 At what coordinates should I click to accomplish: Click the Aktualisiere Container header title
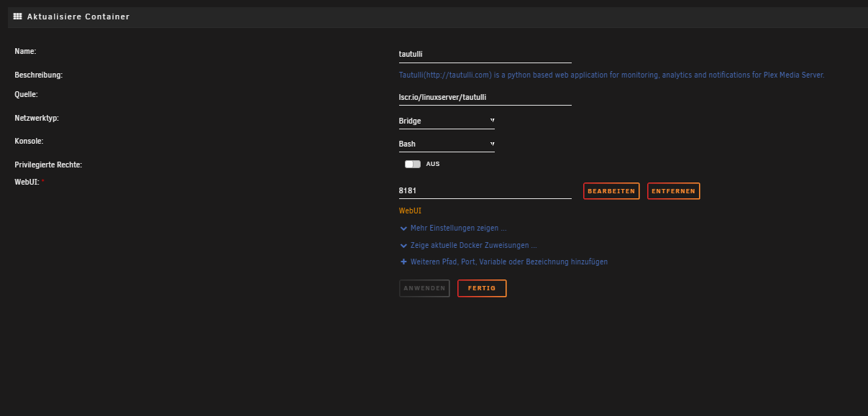[78, 17]
